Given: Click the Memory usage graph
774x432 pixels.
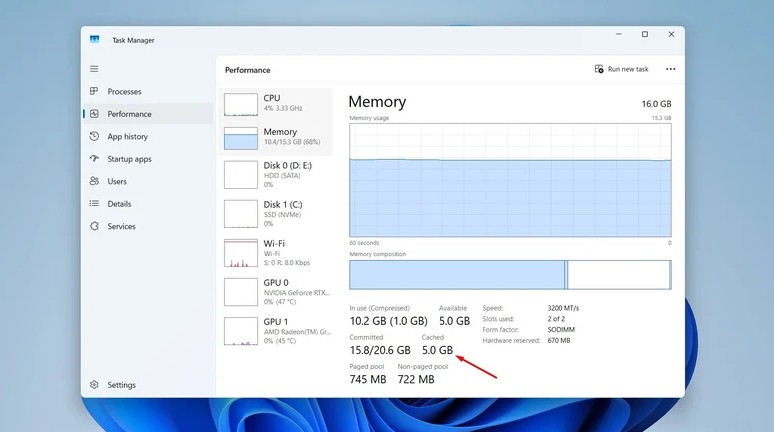Looking at the screenshot, I should point(510,180).
